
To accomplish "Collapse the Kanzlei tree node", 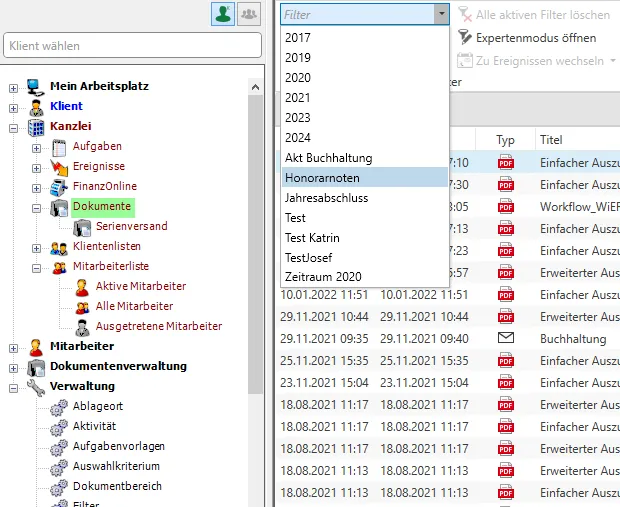I will tap(13, 128).
